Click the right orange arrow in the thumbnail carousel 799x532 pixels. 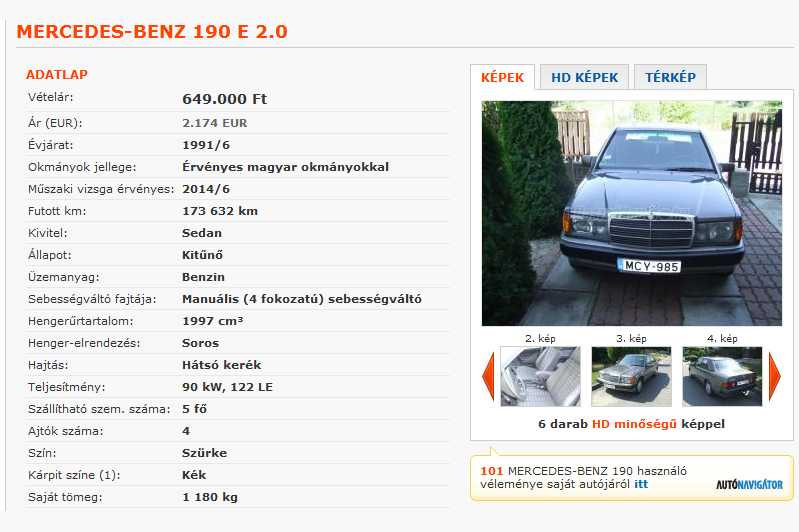(775, 376)
